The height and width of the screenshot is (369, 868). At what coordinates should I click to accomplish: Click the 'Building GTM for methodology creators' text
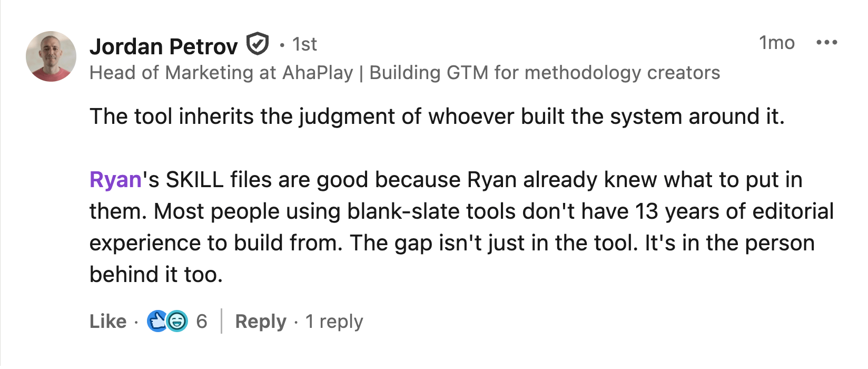(x=545, y=73)
